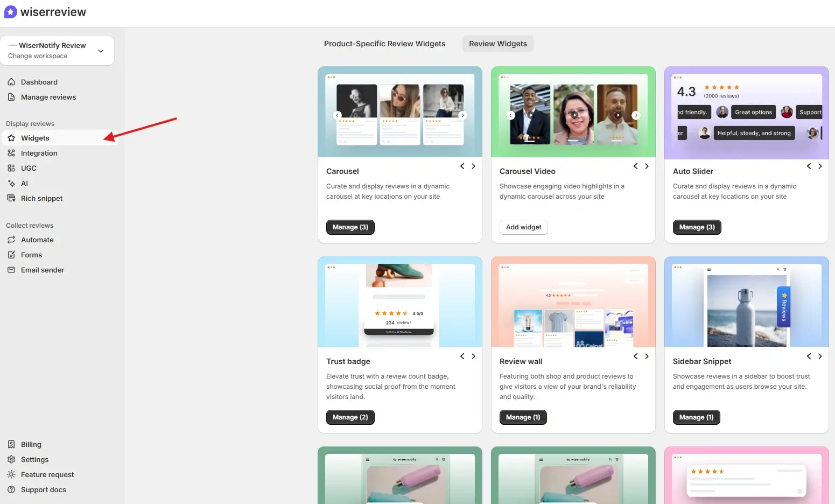Click the previous arrow on Carousel Video preview

coord(511,115)
